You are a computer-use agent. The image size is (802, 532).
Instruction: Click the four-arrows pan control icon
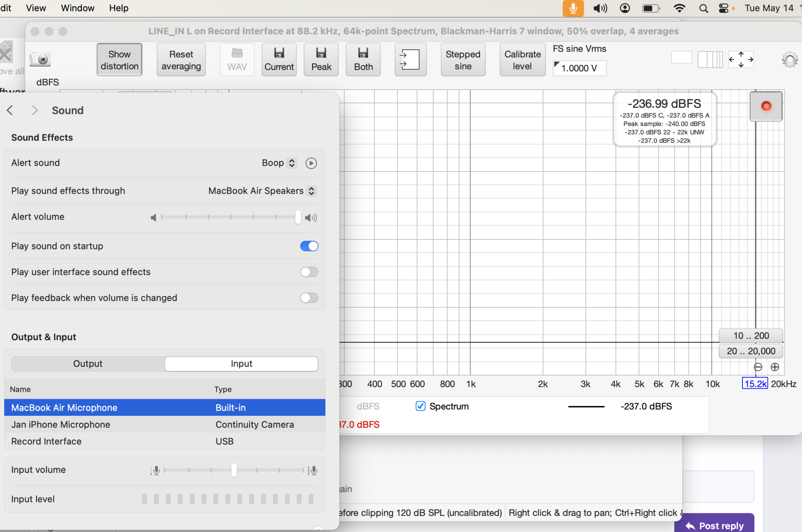tap(741, 60)
